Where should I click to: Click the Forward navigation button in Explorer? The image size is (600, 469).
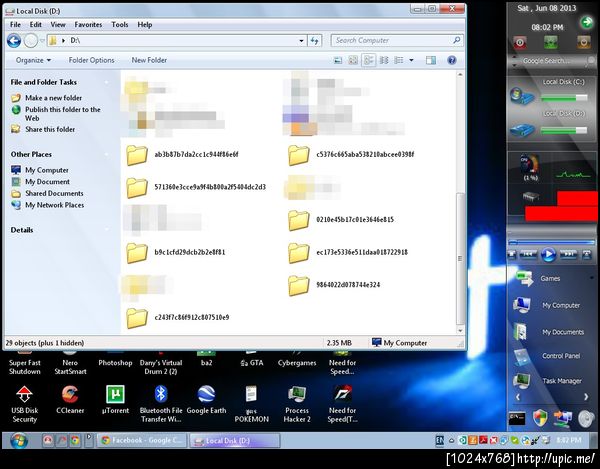coord(31,41)
